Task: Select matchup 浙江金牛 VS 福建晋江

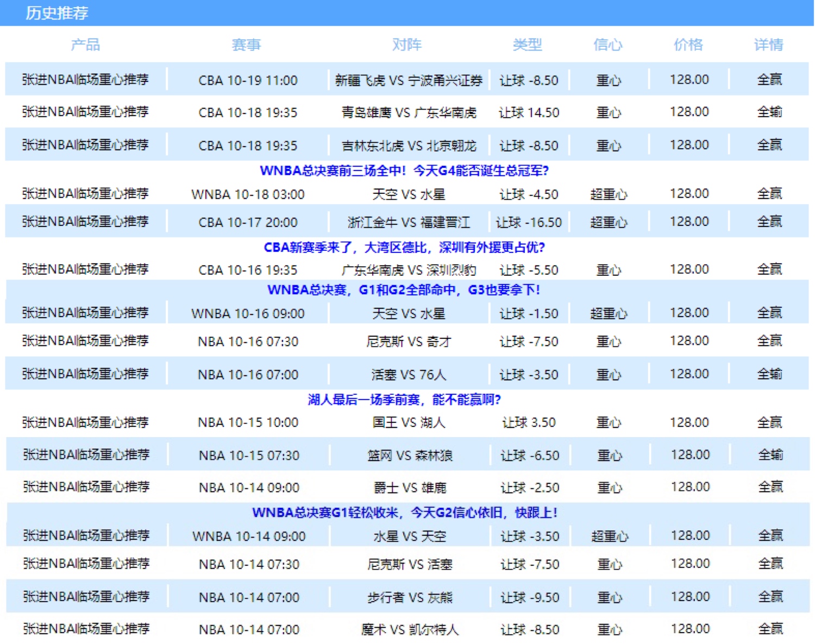Action: 409,222
